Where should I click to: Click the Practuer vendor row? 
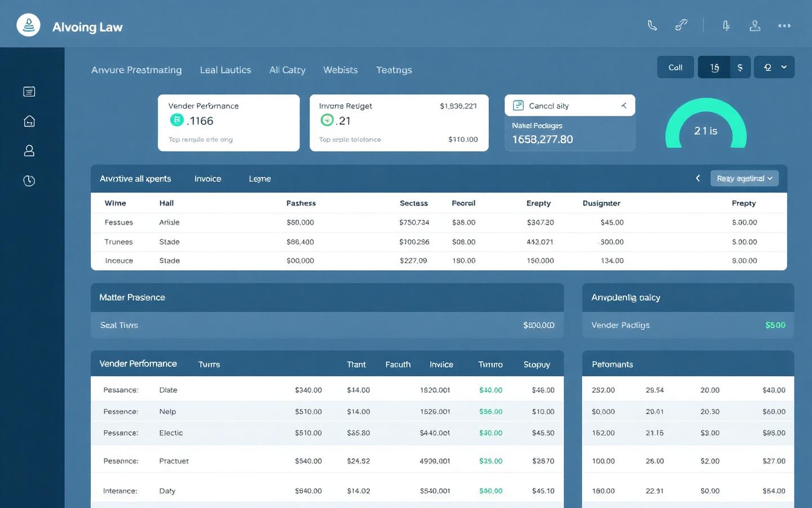327,461
